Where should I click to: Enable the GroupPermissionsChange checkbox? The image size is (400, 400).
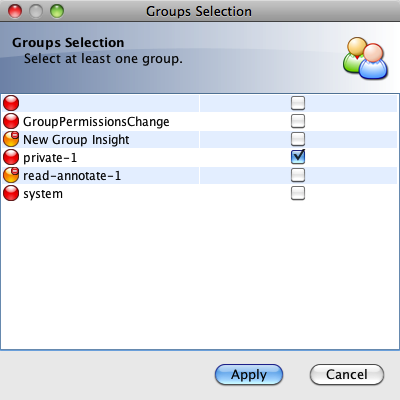click(298, 121)
